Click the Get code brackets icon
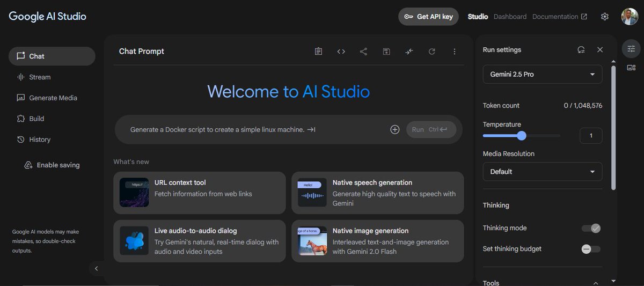The width and height of the screenshot is (644, 286). [x=341, y=52]
